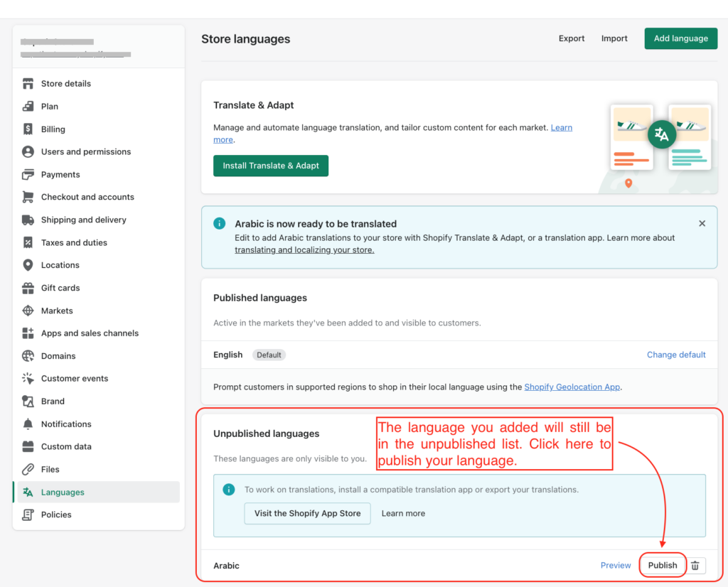Follow the translating and localizing your store link
Viewport: 728px width, 587px height.
(x=304, y=249)
